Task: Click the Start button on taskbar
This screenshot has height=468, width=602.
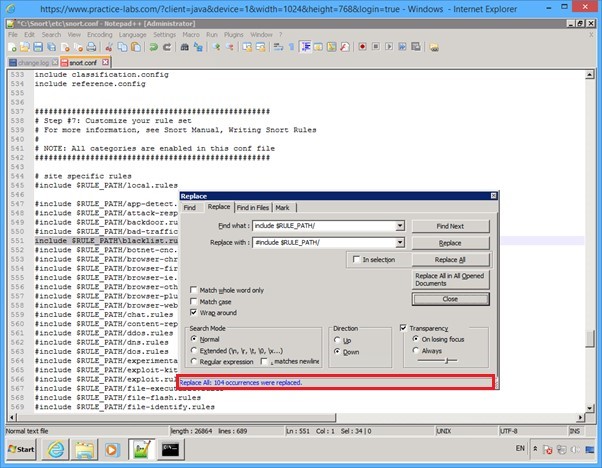Action: 22,449
